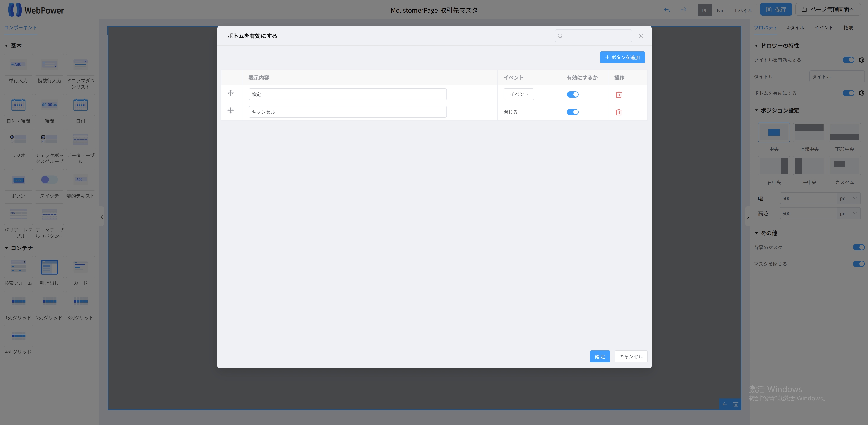This screenshot has width=868, height=425.
Task: Collapse the コンテナ component group
Action: (x=6, y=248)
